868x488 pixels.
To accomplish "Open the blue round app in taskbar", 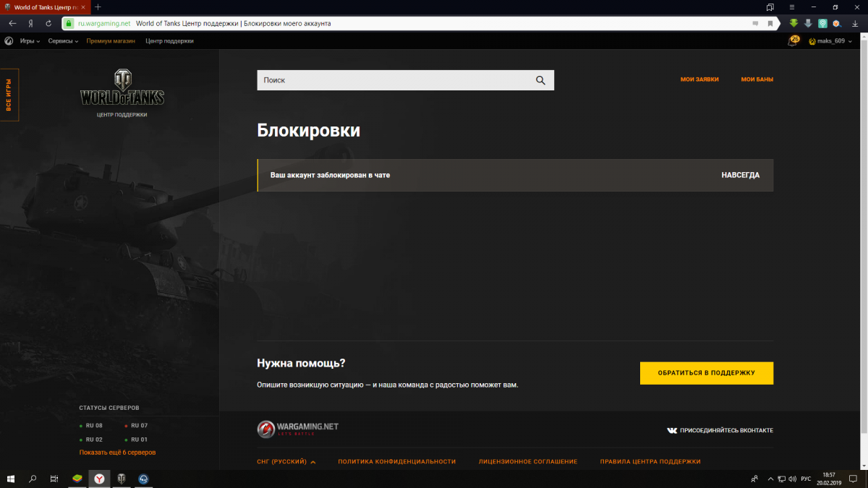I will click(x=143, y=479).
